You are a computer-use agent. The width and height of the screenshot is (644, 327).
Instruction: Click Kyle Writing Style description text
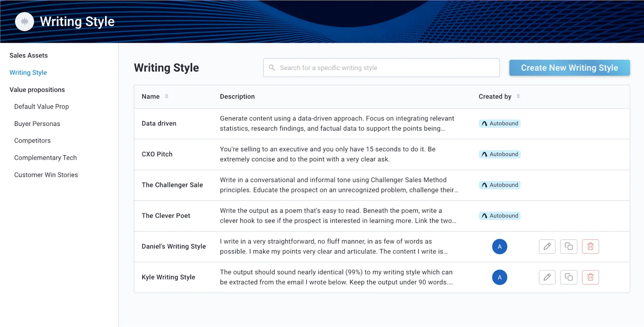tap(336, 277)
